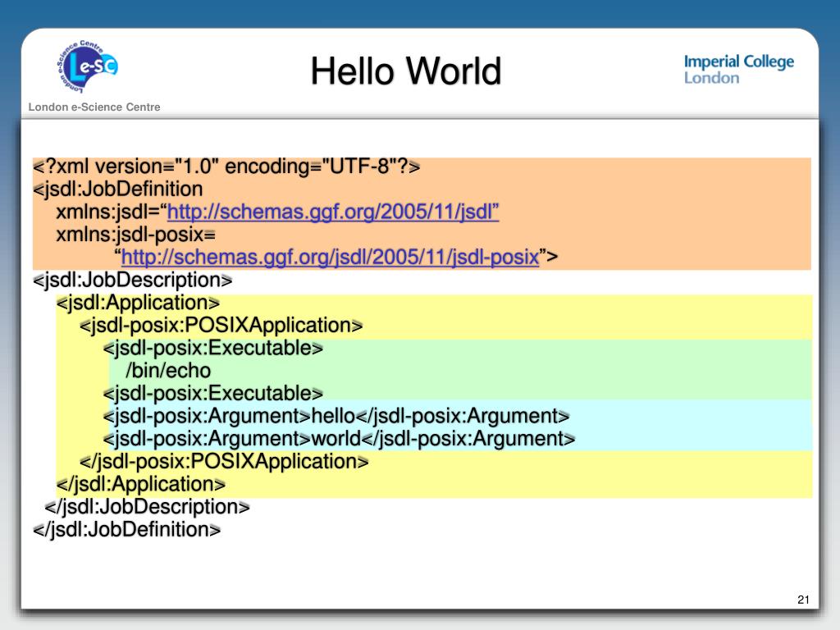Click the opening jsdl:JobDefinition line
840x630 pixels.
[x=118, y=189]
